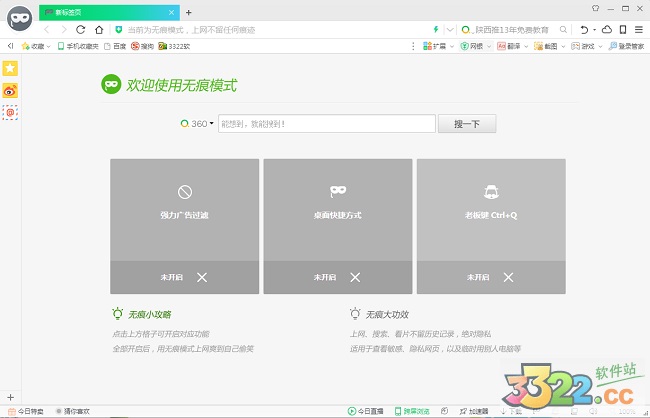
Task: Open the Weibo sidebar icon
Action: coord(10,91)
